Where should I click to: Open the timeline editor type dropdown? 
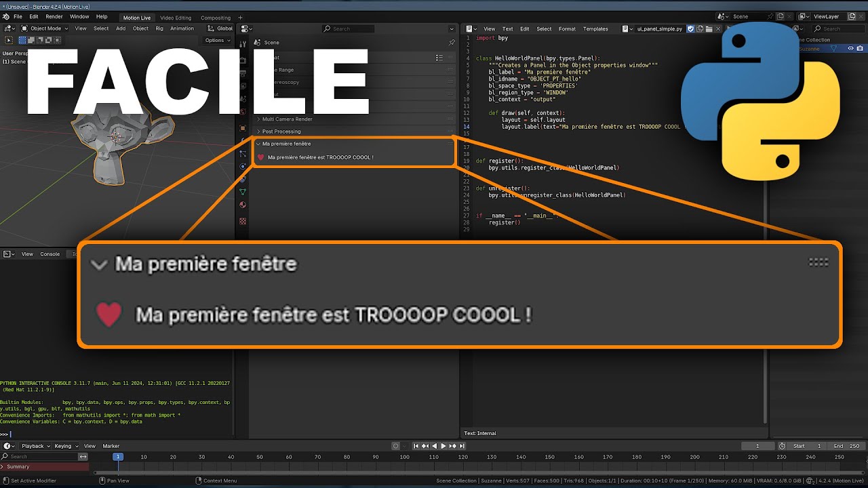(9, 446)
